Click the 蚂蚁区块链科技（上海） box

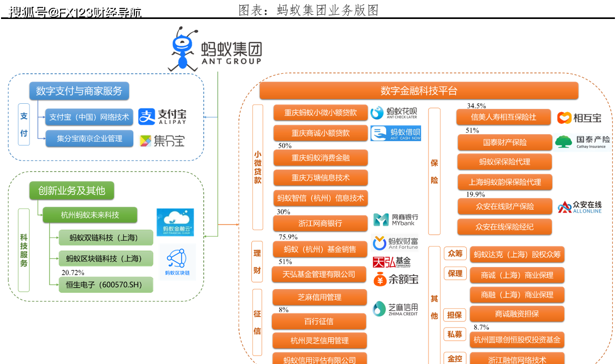106,258
